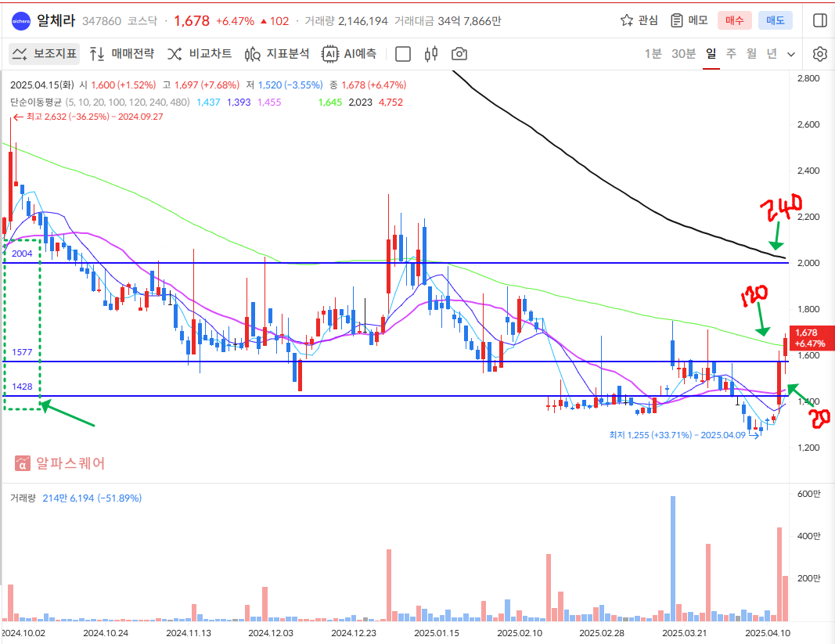The image size is (835, 644).
Task: Select the 년 yearly timeframe
Action: (772, 54)
